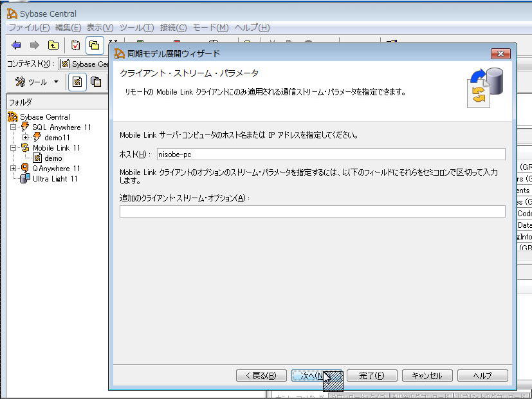Click the gray forward arrow toolbar icon
The image size is (532, 399).
coord(35,45)
